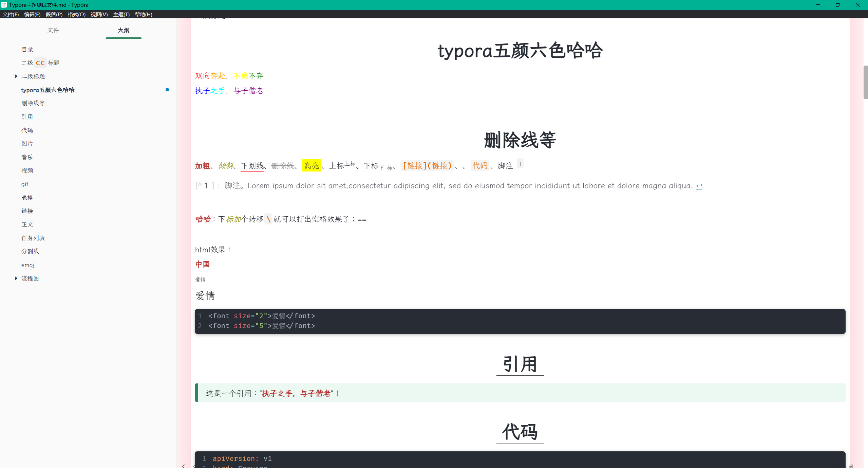Screen dimensions: 868x468
Task: Minimize the Typora window
Action: (818, 5)
